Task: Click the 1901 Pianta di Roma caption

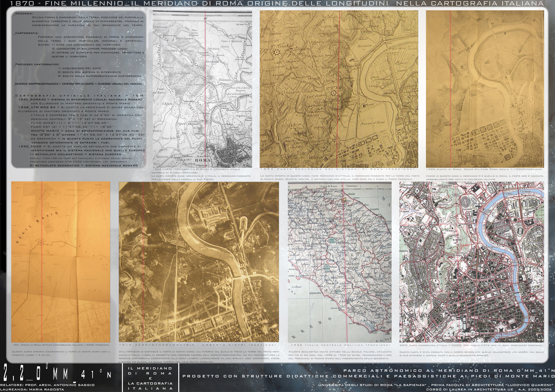Action: [x=60, y=345]
